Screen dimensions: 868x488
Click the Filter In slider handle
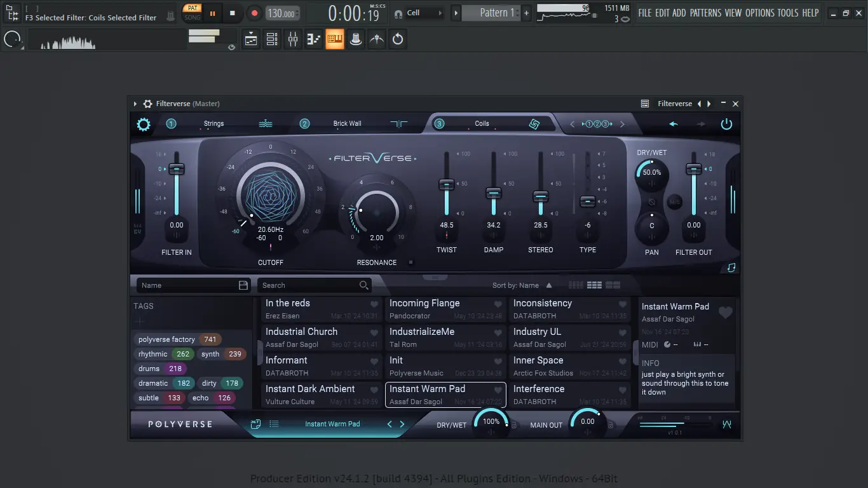177,169
